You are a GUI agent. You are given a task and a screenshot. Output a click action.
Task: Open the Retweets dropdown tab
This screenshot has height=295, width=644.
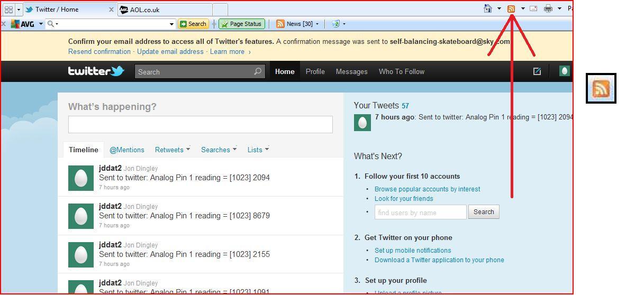coord(173,150)
